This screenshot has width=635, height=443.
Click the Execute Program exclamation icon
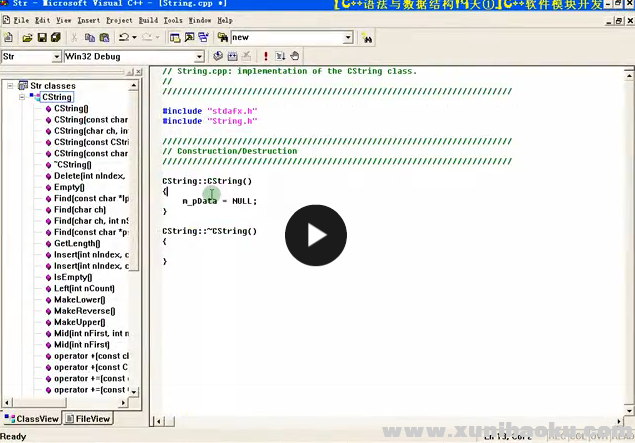click(265, 57)
